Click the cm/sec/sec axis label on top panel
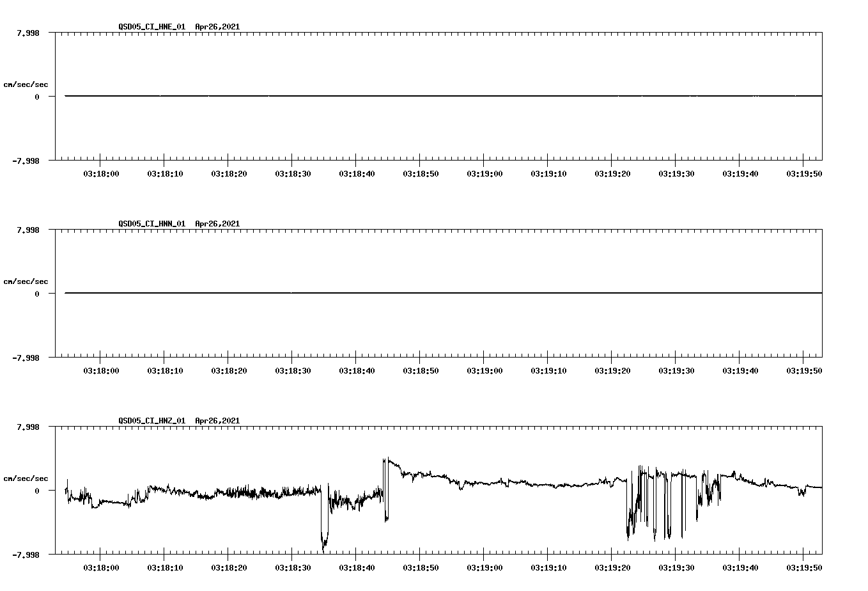 tap(26, 84)
